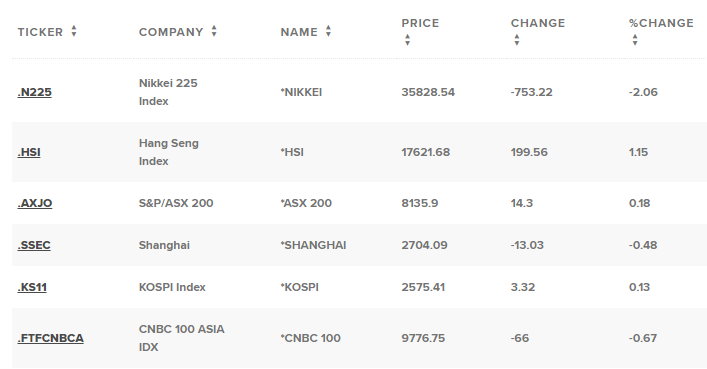Sort table by Price column arrows
This screenshot has width=707, height=369.
(x=407, y=40)
